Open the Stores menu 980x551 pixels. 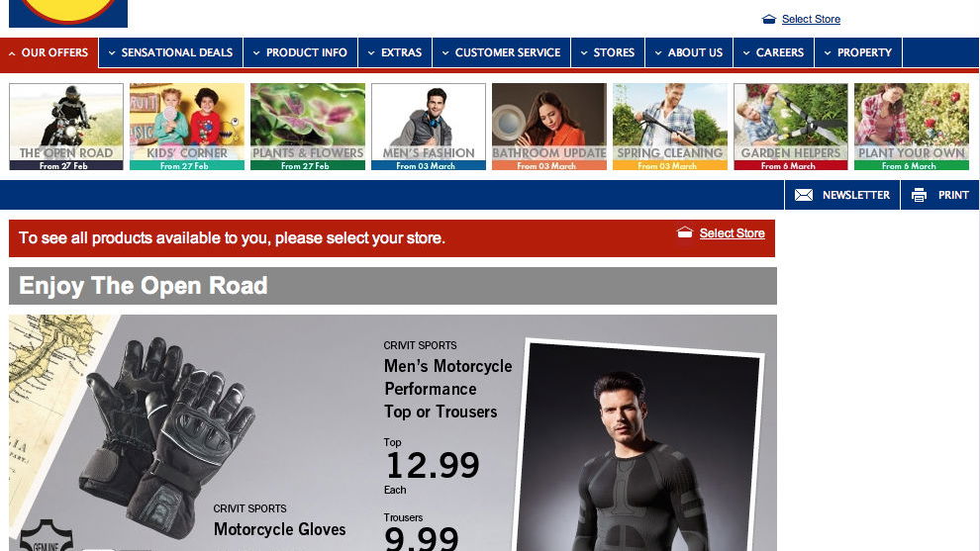608,52
